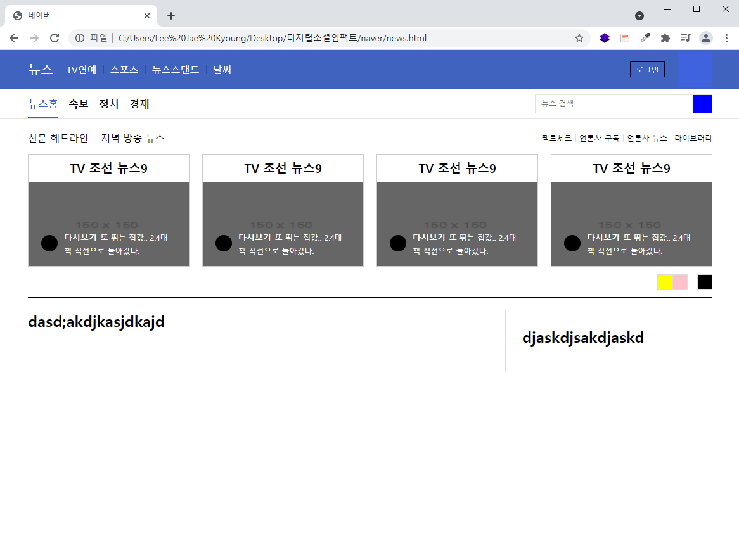The height and width of the screenshot is (560, 739).
Task: View site information icon in address bar
Action: coord(80,38)
